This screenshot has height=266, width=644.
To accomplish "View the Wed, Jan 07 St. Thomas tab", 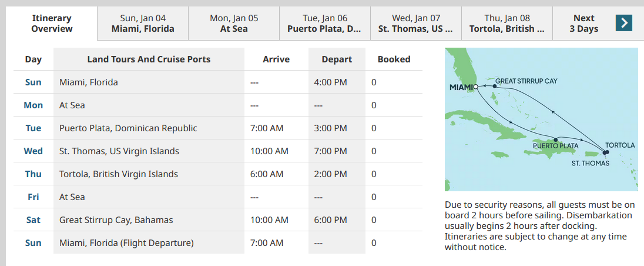I will [415, 24].
